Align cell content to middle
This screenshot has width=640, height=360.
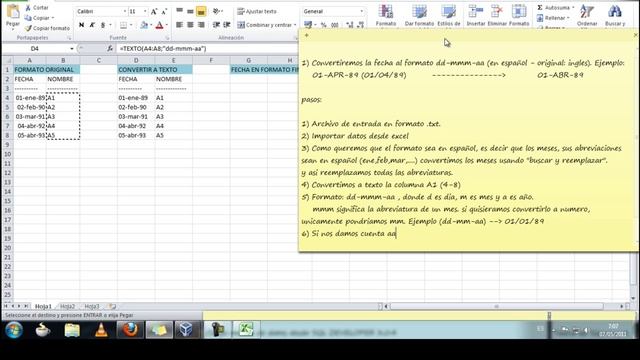pyautogui.click(x=190, y=11)
